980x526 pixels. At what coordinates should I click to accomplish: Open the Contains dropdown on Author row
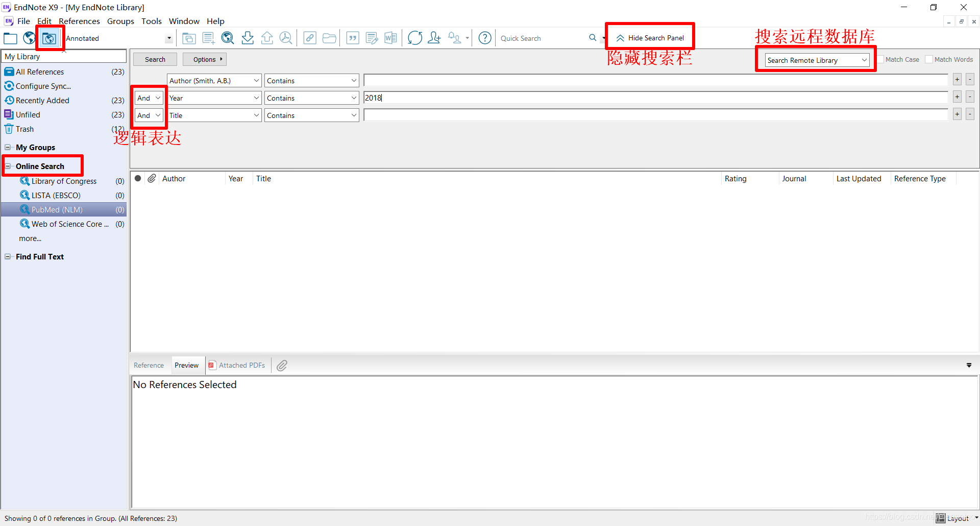312,81
